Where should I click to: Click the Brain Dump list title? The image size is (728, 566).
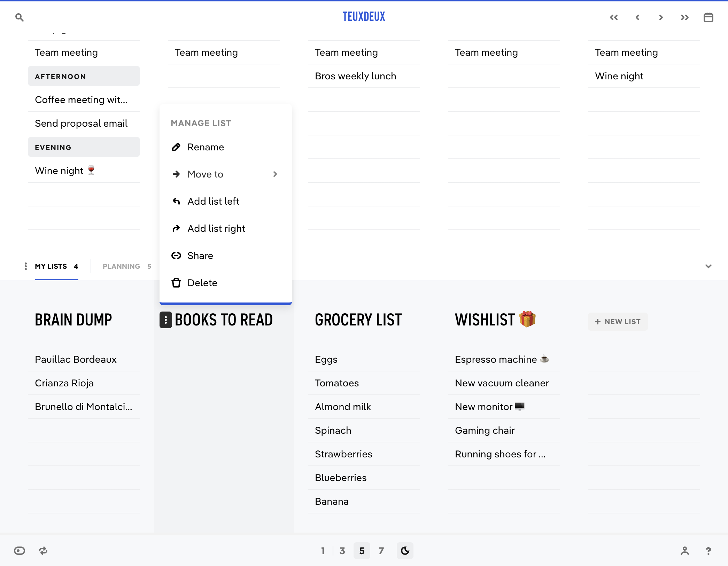[73, 320]
